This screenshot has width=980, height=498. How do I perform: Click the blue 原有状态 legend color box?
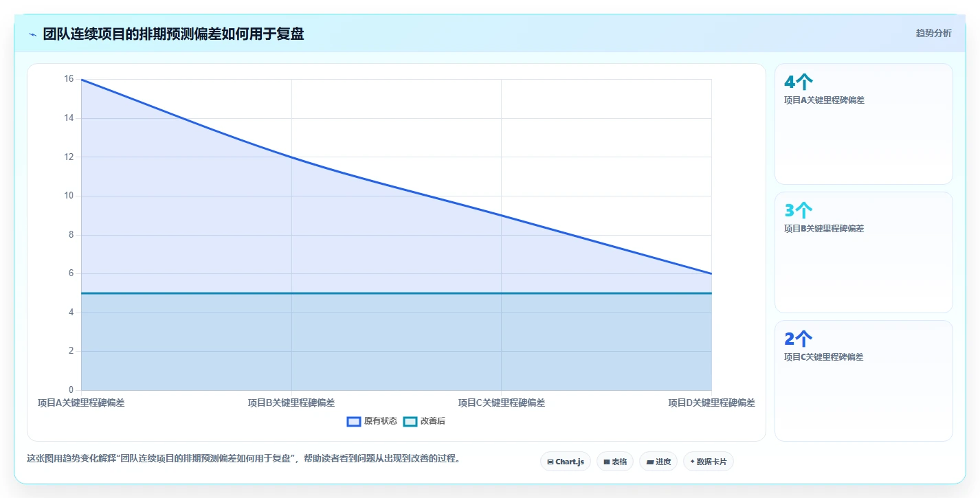[354, 421]
